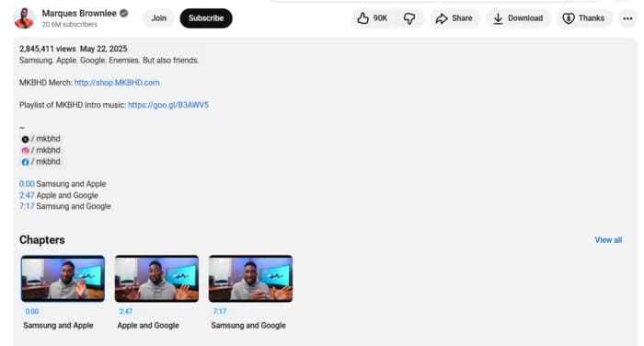Select Apple and Google chapter thumbnail
The width and height of the screenshot is (644, 346).
(156, 279)
